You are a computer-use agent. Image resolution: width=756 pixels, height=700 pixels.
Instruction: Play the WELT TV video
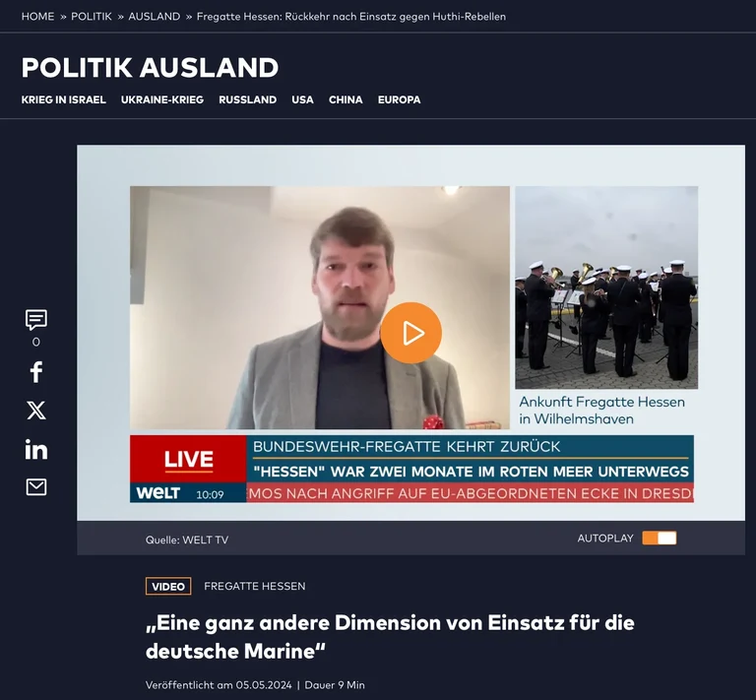(410, 333)
